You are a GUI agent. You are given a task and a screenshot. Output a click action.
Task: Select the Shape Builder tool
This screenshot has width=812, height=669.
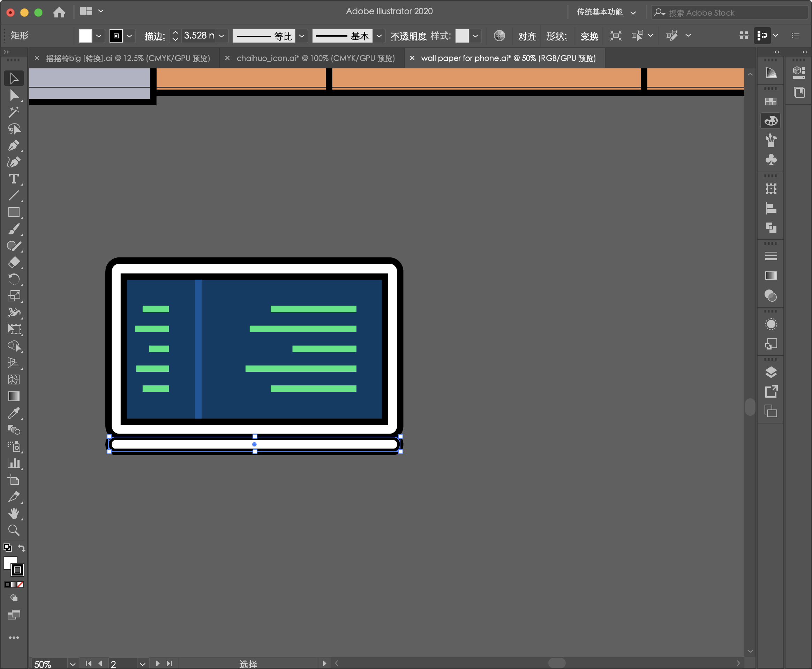point(14,346)
